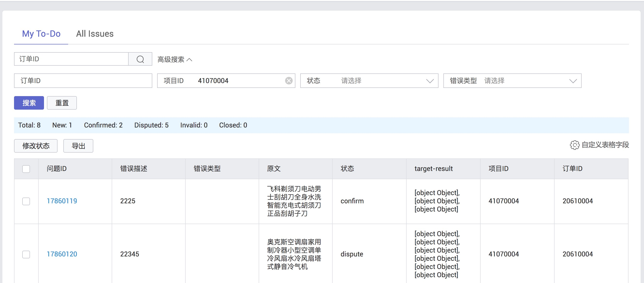This screenshot has width=644, height=283.
Task: Check the row for issue 17860119
Action: (x=26, y=201)
